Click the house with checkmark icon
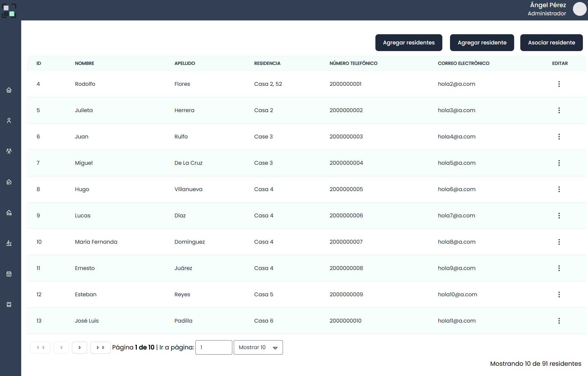Viewport: 588px width, 376px height. (x=9, y=182)
